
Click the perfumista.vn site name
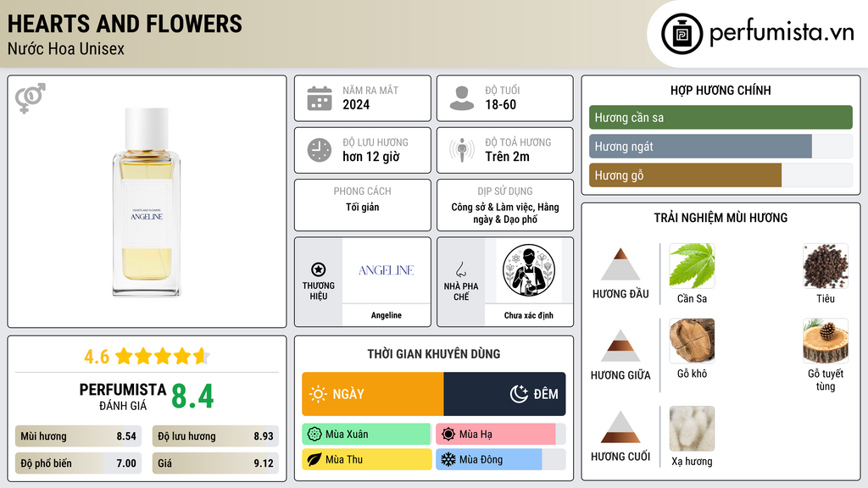tap(782, 33)
